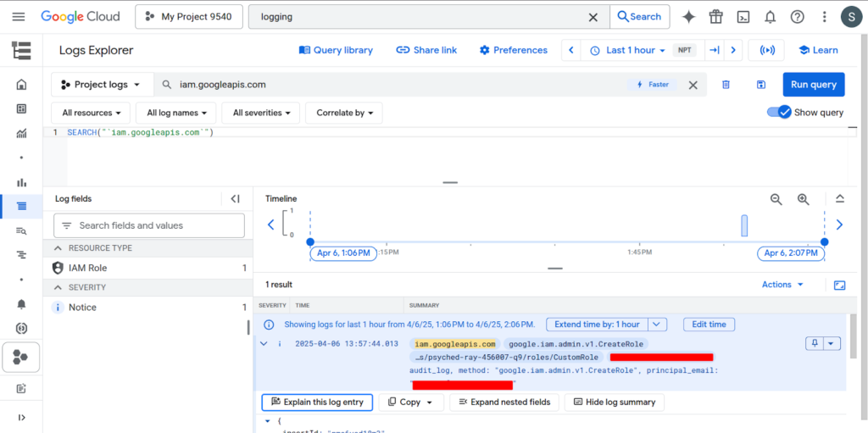Image resolution: width=868 pixels, height=433 pixels.
Task: Activate Cloud Shell terminal icon
Action: 743,17
